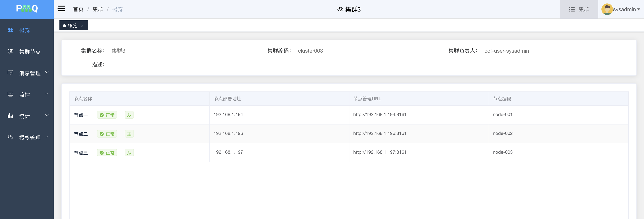Open the 集群 list button at top right
This screenshot has width=644, height=219.
coord(579,9)
